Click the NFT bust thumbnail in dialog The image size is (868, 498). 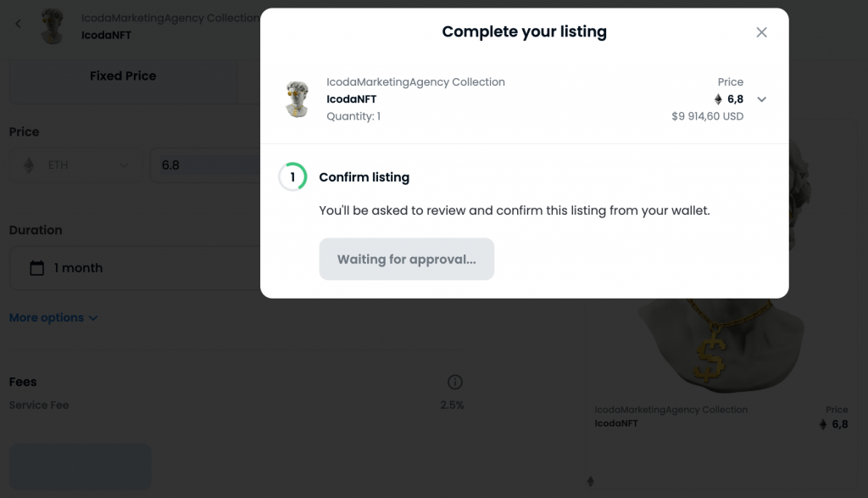pos(298,99)
